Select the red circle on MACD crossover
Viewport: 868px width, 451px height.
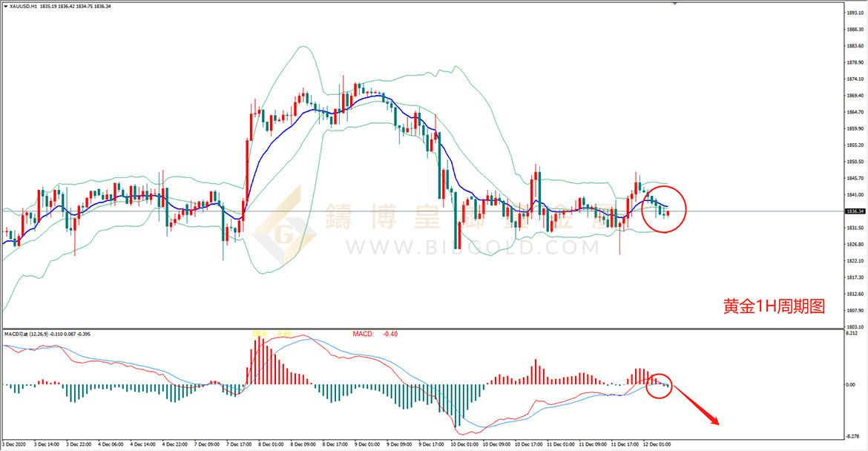[x=659, y=385]
